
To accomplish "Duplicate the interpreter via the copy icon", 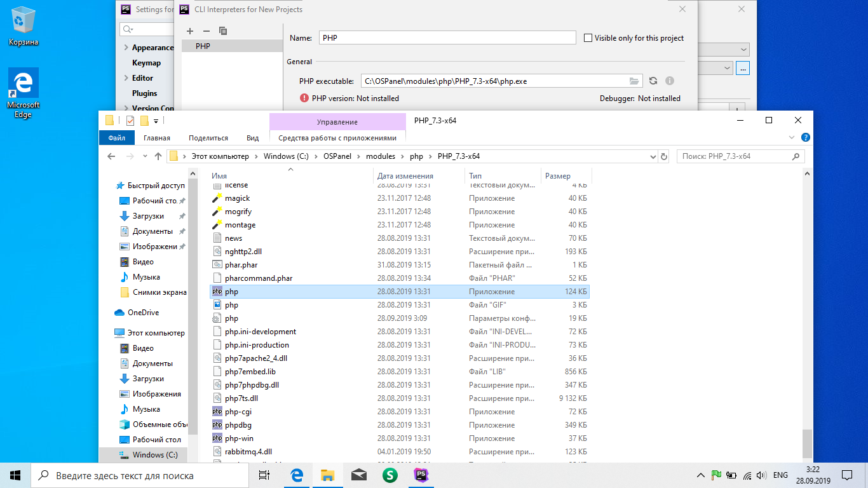I will coord(222,30).
